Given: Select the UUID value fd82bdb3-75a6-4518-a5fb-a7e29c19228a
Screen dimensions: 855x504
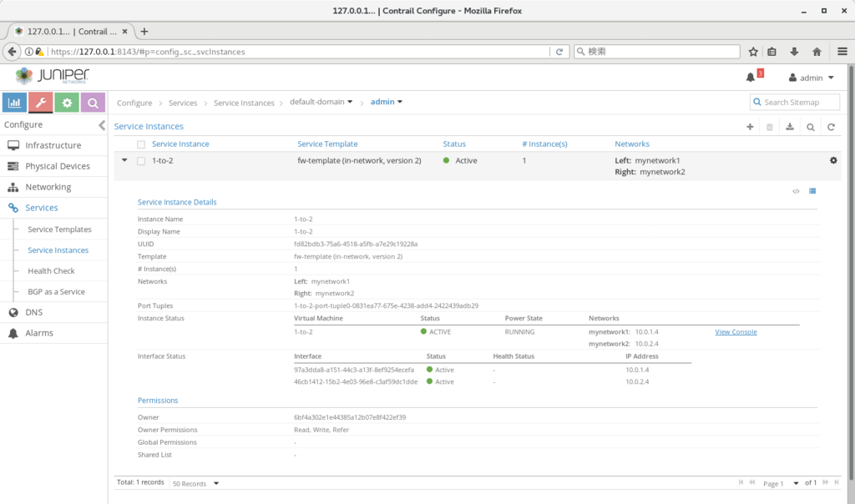Looking at the screenshot, I should coord(356,244).
